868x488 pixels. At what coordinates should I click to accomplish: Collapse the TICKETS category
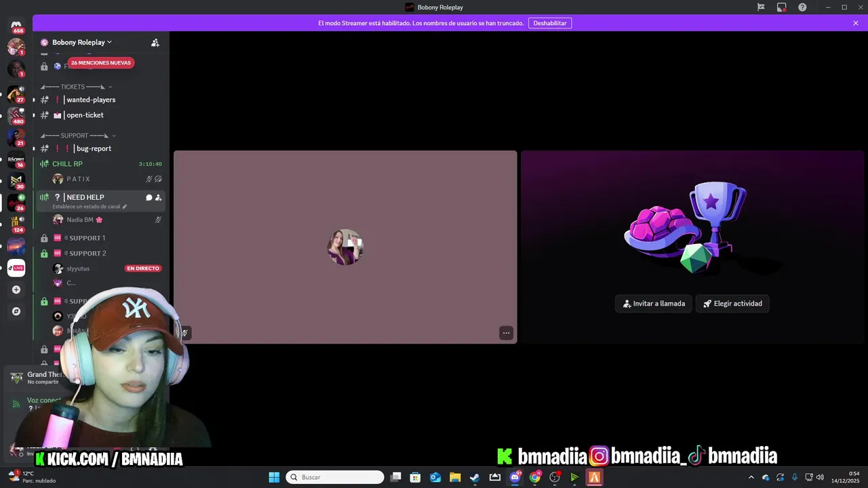76,87
